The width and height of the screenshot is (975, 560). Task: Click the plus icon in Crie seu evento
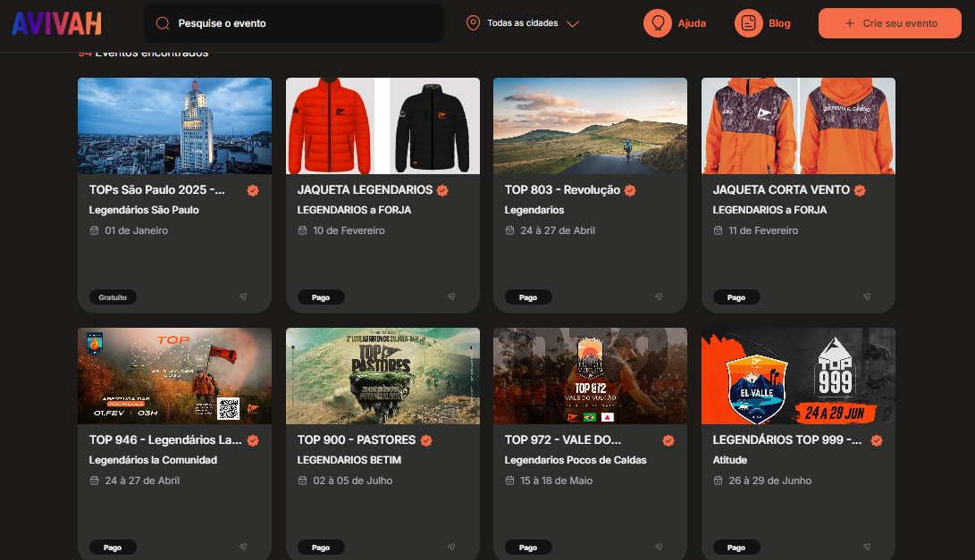click(x=849, y=23)
